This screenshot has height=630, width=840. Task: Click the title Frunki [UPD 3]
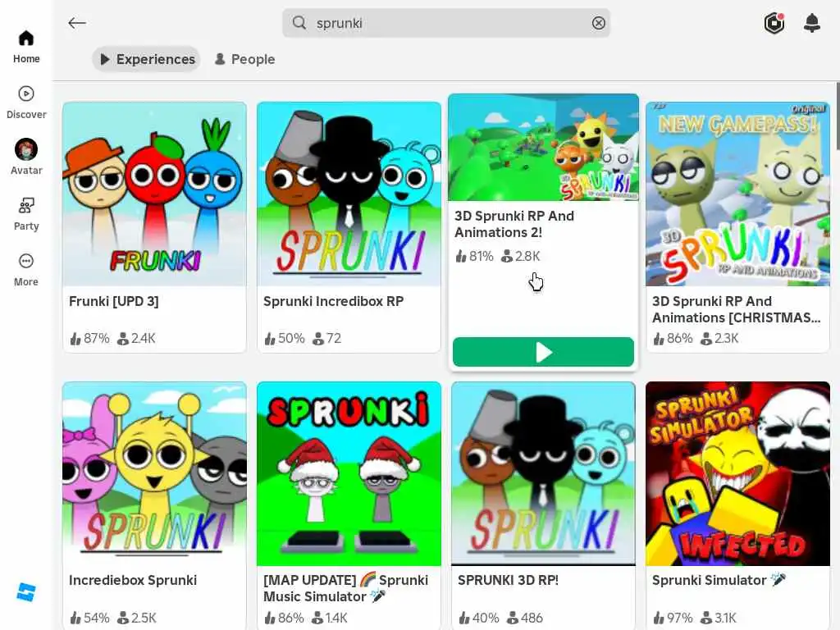pyautogui.click(x=113, y=302)
